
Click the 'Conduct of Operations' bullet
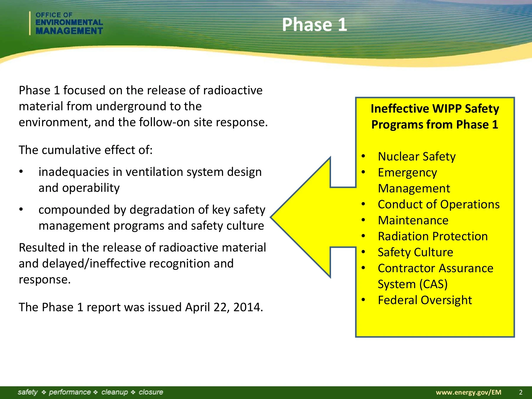(439, 204)
